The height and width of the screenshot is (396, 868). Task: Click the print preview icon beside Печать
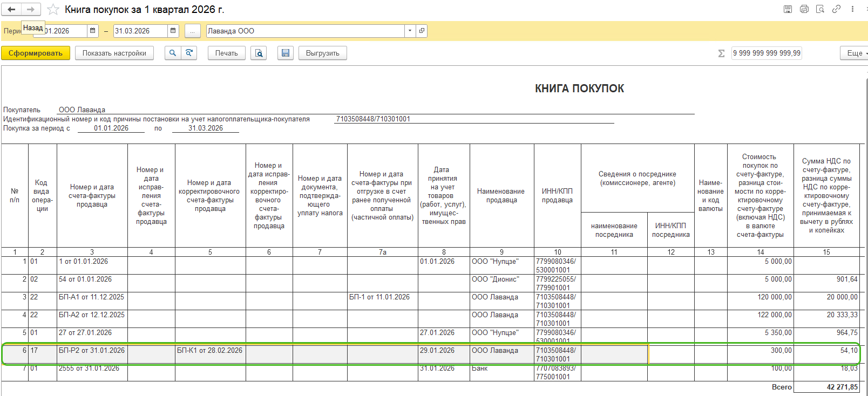click(x=259, y=53)
